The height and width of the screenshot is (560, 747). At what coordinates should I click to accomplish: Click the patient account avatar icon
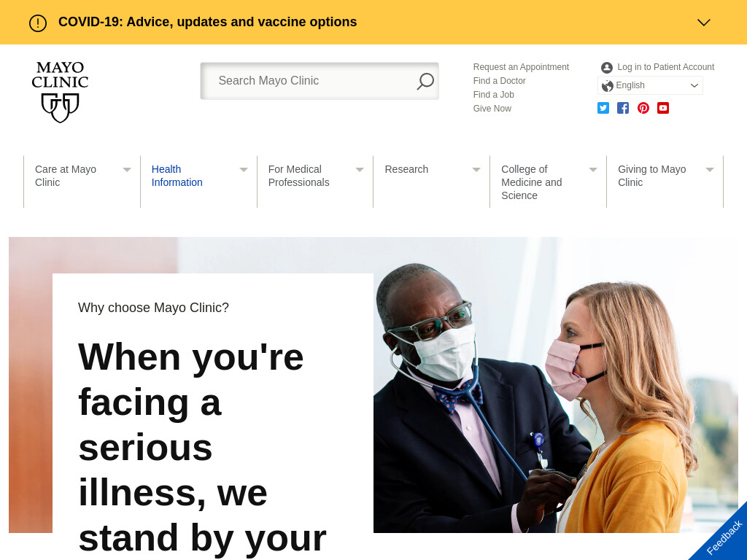pos(606,68)
